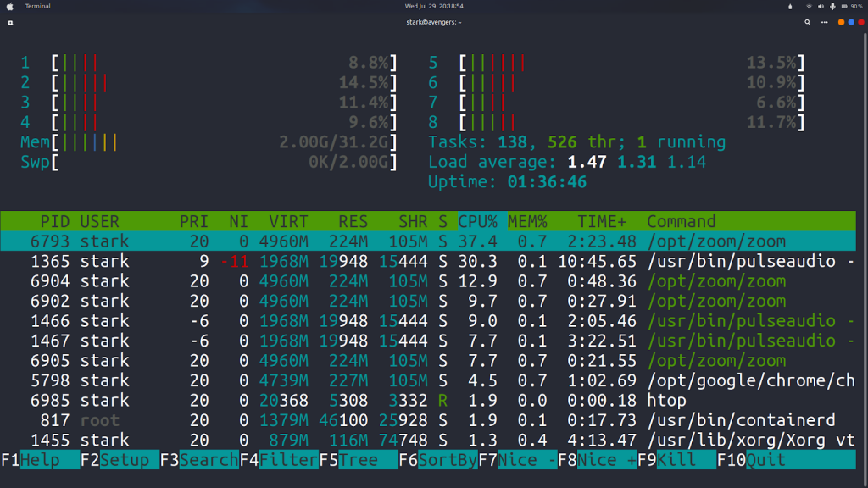Open the terminal search magnifier icon
Screen dimensions: 868x488
[807, 23]
